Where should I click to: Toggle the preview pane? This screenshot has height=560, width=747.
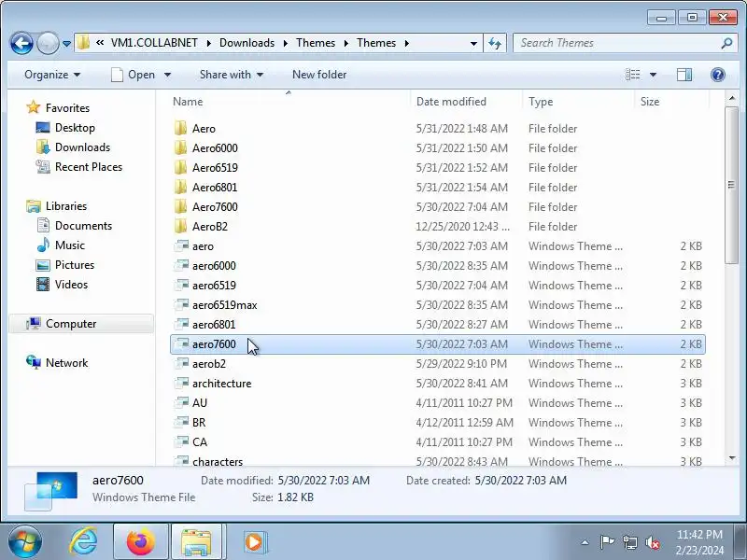tap(684, 75)
